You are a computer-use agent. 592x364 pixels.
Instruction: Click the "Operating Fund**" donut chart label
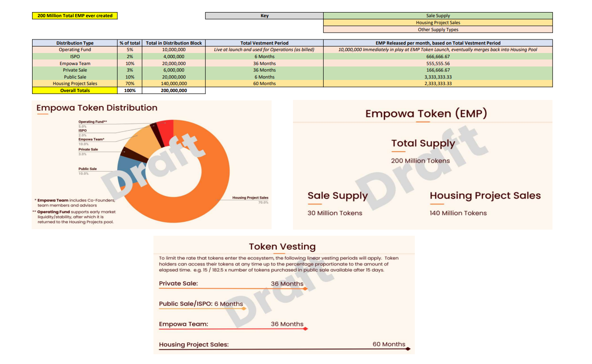pyautogui.click(x=93, y=122)
